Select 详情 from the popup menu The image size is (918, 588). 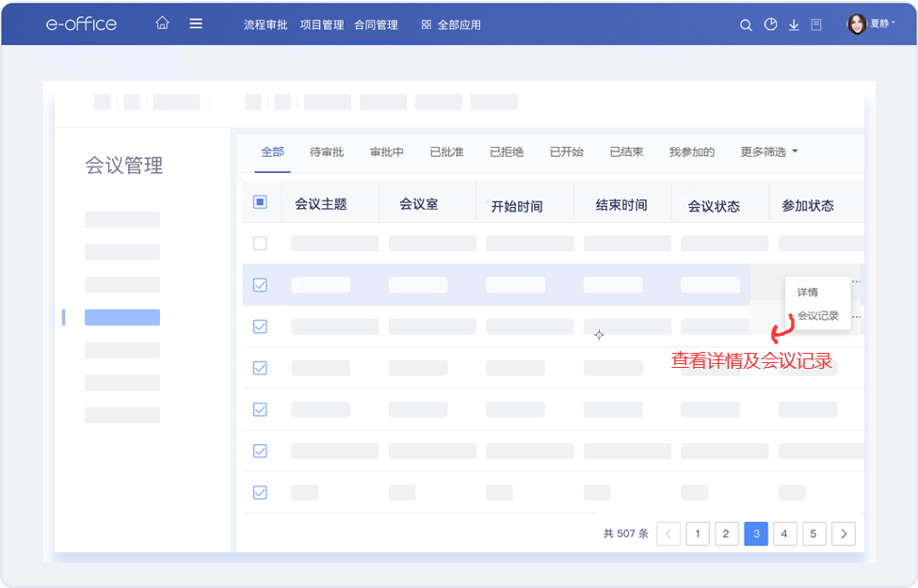[x=808, y=293]
